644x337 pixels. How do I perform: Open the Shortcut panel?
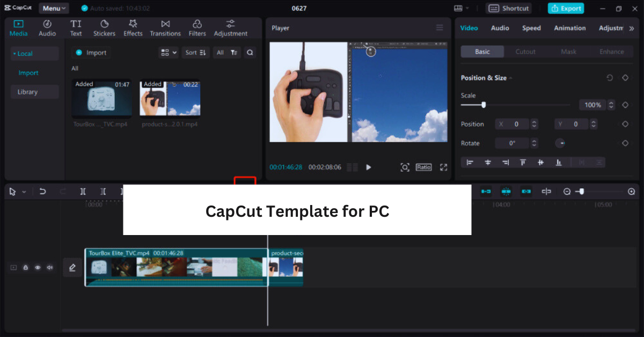tap(508, 8)
